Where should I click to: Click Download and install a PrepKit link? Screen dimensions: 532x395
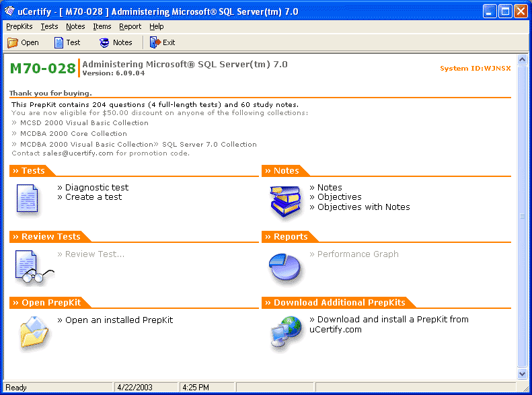(389, 324)
